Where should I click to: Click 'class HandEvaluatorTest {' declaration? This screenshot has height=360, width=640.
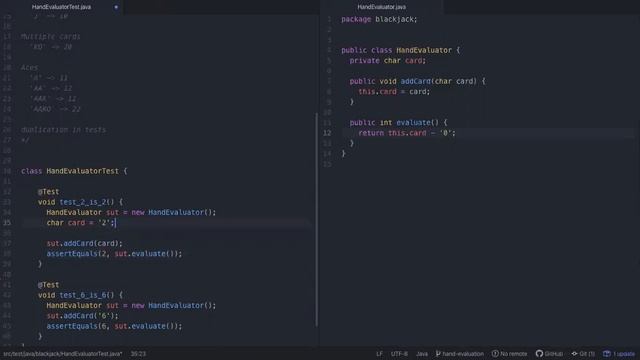click(x=74, y=171)
